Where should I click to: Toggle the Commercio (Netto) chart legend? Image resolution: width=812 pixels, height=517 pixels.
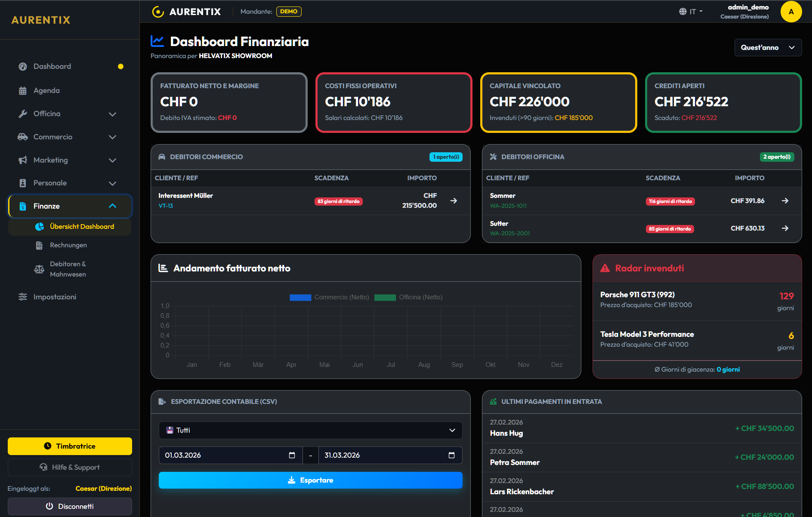click(329, 297)
